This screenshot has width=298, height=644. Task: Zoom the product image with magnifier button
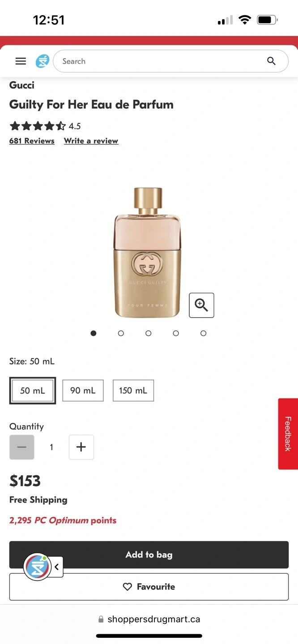(x=201, y=305)
